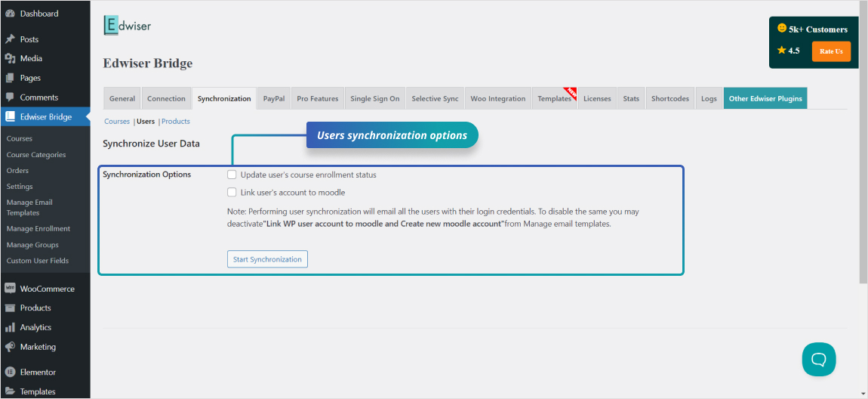Image resolution: width=868 pixels, height=399 pixels.
Task: Click the Products box icon
Action: tap(9, 308)
